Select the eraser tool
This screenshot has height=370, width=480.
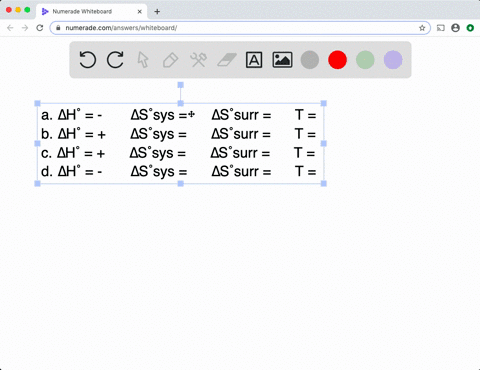[227, 60]
